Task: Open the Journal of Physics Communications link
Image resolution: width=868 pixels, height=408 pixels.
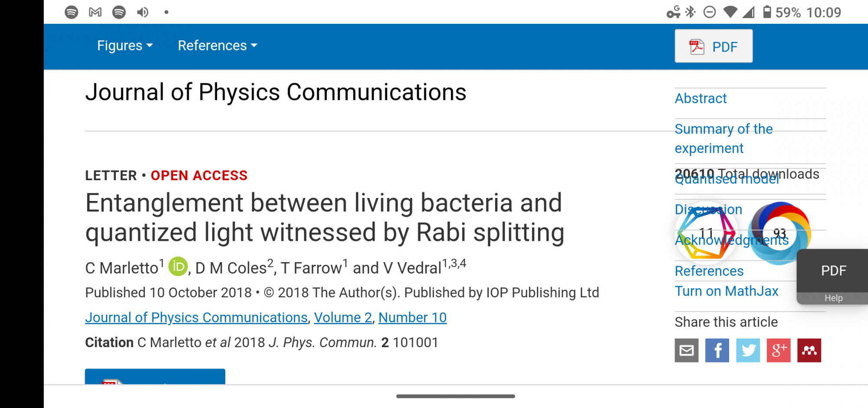Action: point(196,317)
